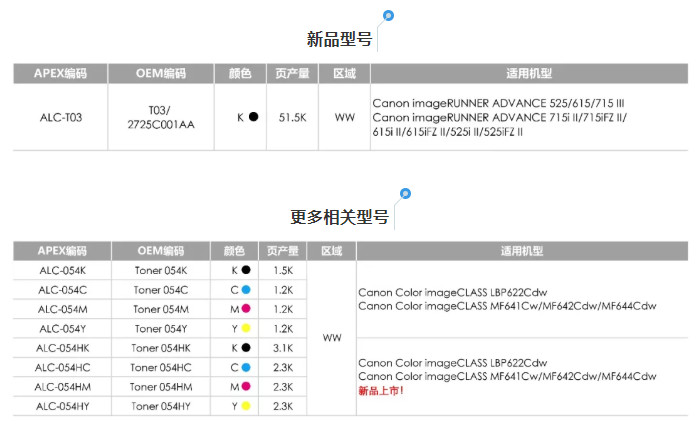Image resolution: width=697 pixels, height=430 pixels.
Task: Select the ALC-054HY cell
Action: pyautogui.click(x=63, y=406)
